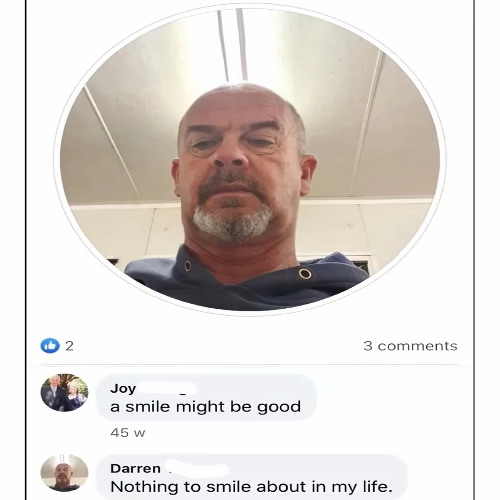Click the man's grey goatee in photo
The image size is (500, 500).
[x=233, y=223]
